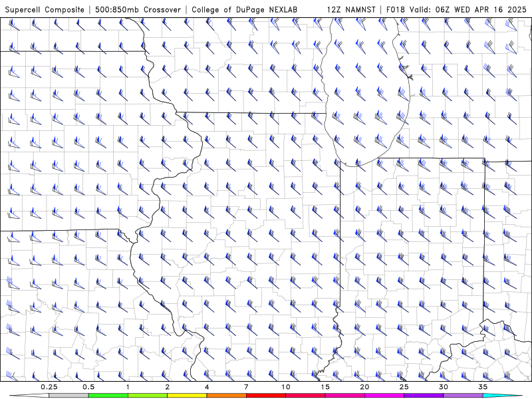Viewport: 532px width, 399px height.
Task: Click the '1' color scale label
Action: click(x=128, y=387)
